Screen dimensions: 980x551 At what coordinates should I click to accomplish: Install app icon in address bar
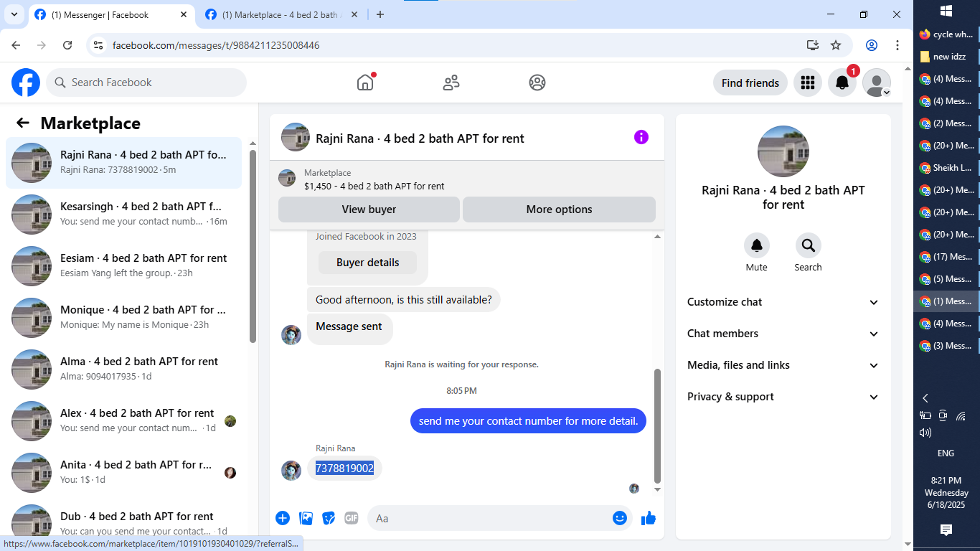(x=813, y=45)
